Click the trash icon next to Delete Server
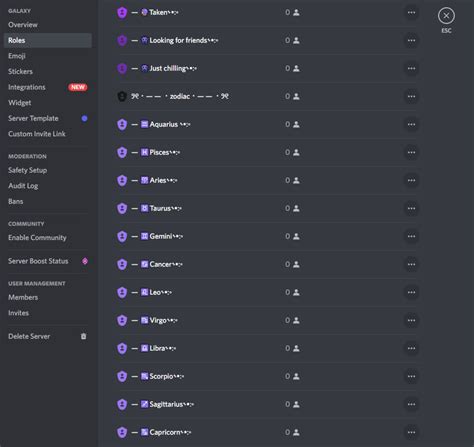The image size is (474, 447). [83, 336]
